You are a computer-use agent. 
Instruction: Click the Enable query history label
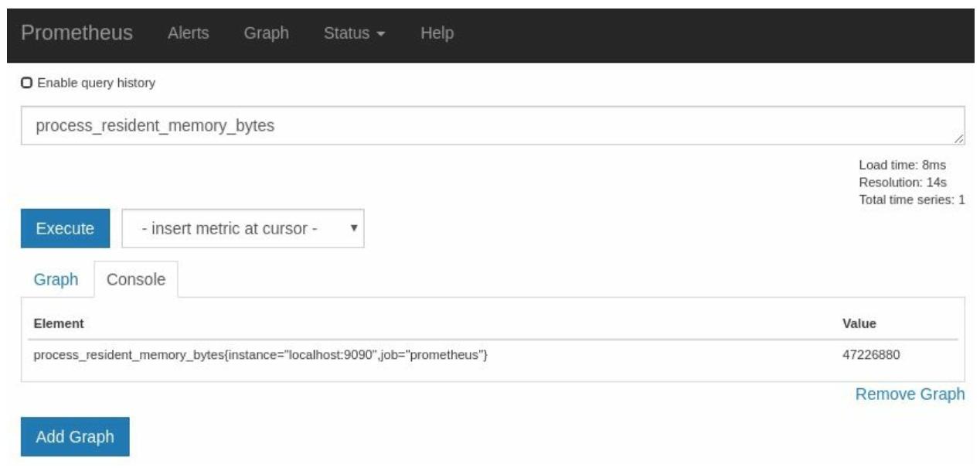[96, 83]
